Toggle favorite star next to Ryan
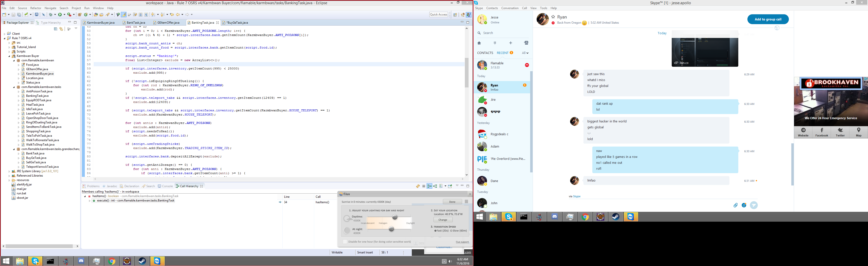Image resolution: width=868 pixels, height=266 pixels. point(553,17)
